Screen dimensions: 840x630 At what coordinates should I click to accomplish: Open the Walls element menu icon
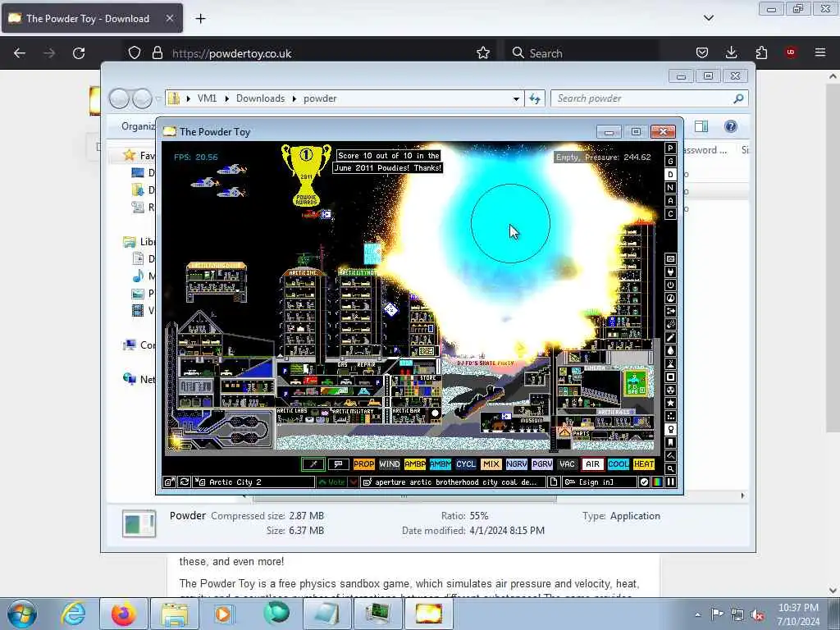tap(670, 259)
